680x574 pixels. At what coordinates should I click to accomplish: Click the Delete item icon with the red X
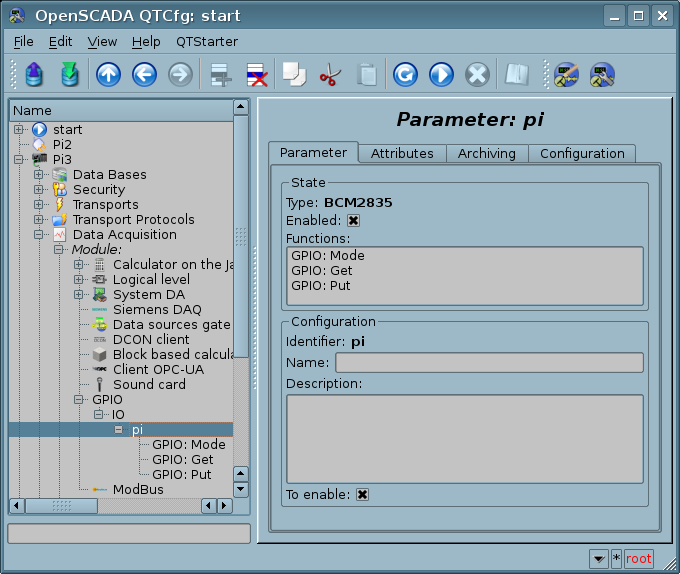[x=256, y=75]
